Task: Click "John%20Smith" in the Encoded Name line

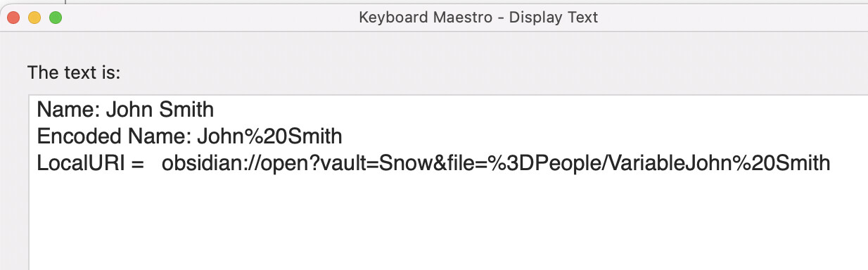Action: [x=269, y=136]
